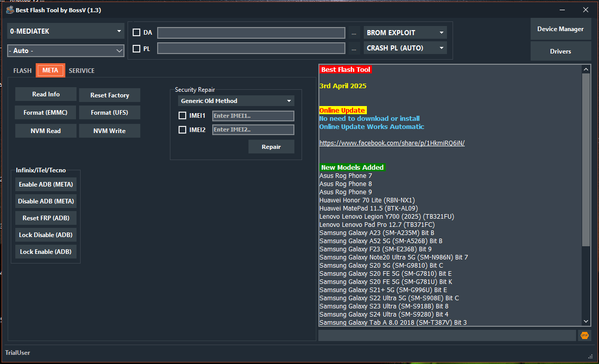Screen dimensions: 599x364
Task: Focus the IMEI2 input field
Action: pos(253,129)
